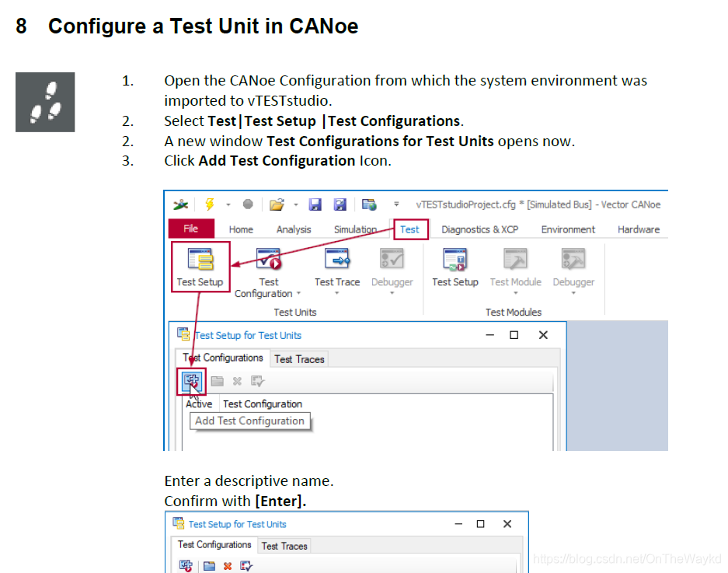Click Debugger icon in Test Units group
Viewport: 728px width, 573px height.
[x=392, y=259]
